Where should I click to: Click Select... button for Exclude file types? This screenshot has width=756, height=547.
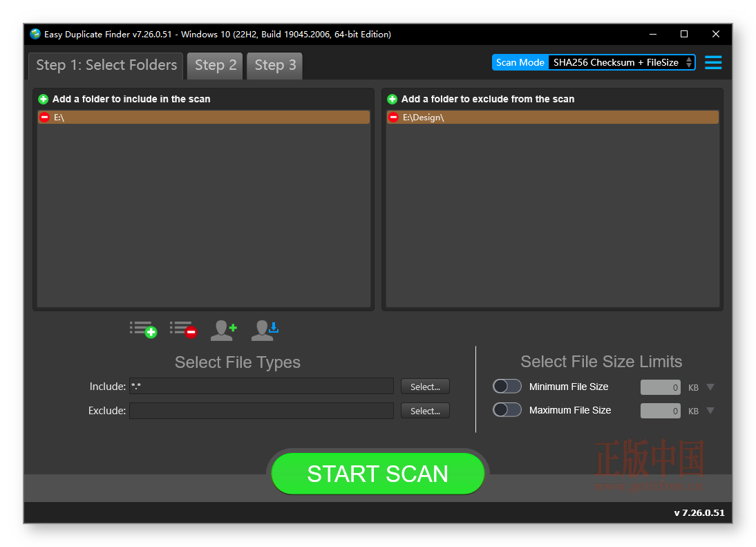pyautogui.click(x=425, y=411)
